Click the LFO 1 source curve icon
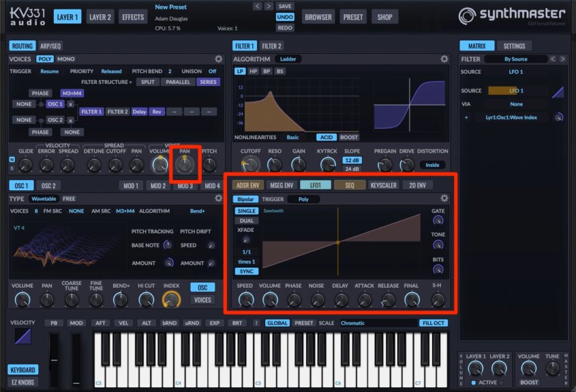 point(558,93)
